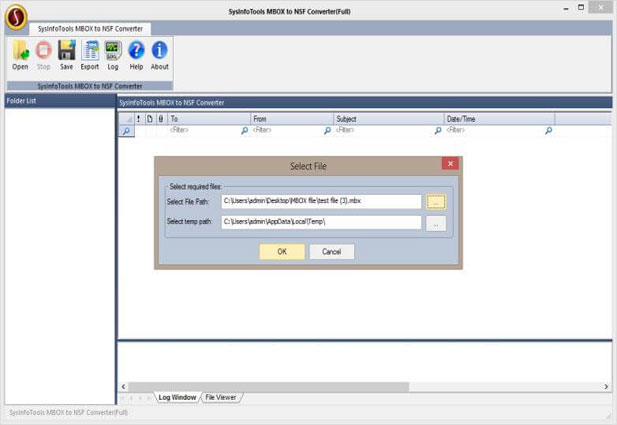Click the attachment column header icon
Viewport: 617px width, 425px height.
tap(161, 119)
